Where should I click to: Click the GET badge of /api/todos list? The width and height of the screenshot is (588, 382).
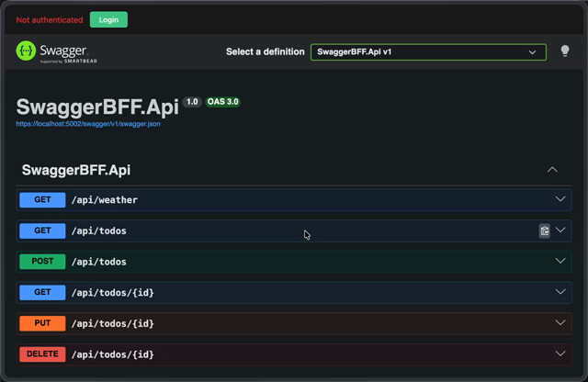(x=42, y=230)
